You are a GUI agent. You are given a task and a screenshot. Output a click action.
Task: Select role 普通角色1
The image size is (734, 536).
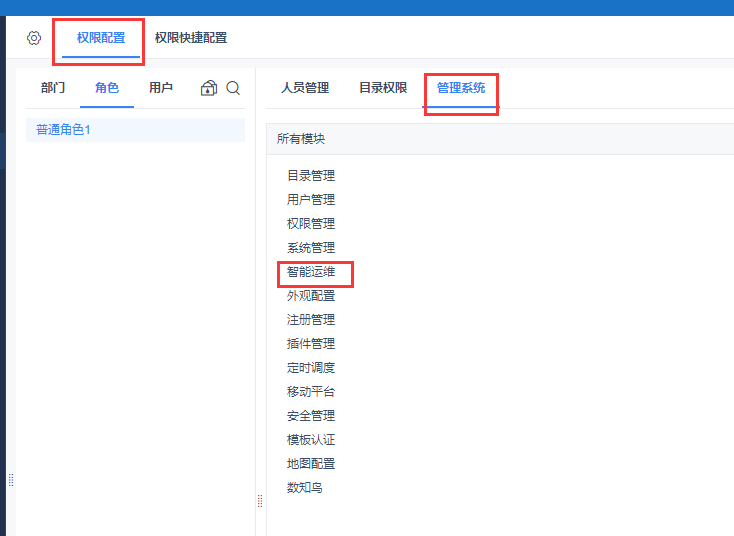pos(135,130)
